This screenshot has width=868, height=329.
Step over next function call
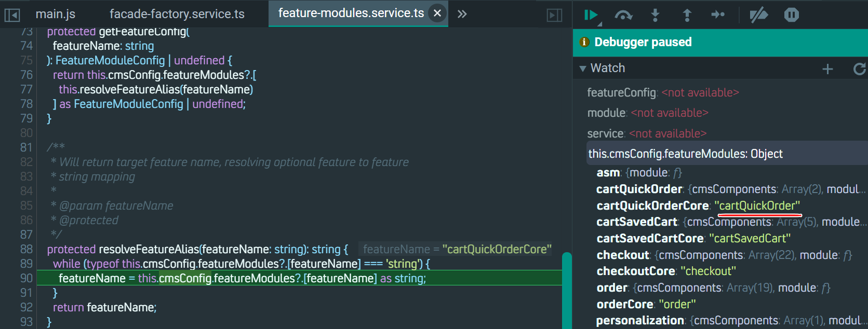click(623, 15)
